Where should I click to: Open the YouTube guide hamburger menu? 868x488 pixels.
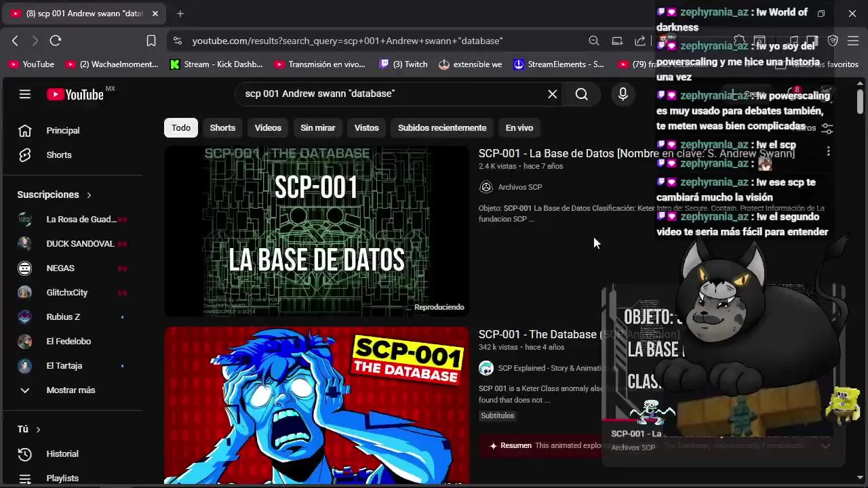[x=25, y=94]
